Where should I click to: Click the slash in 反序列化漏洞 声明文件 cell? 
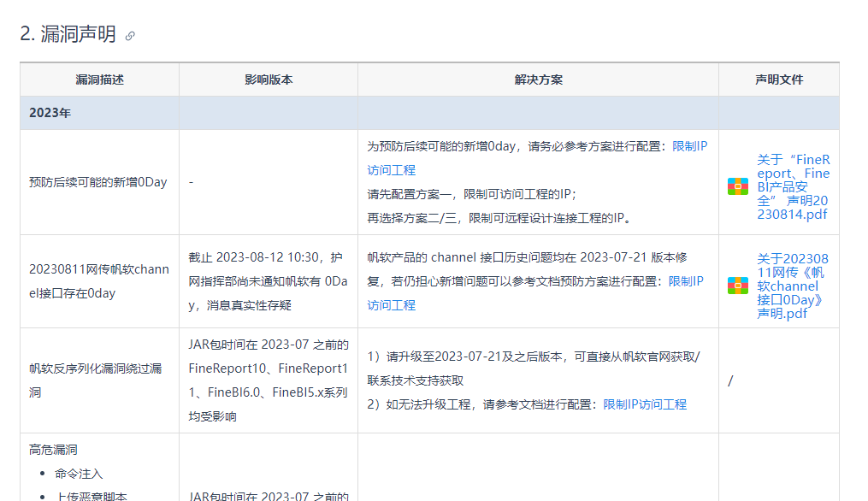(730, 380)
